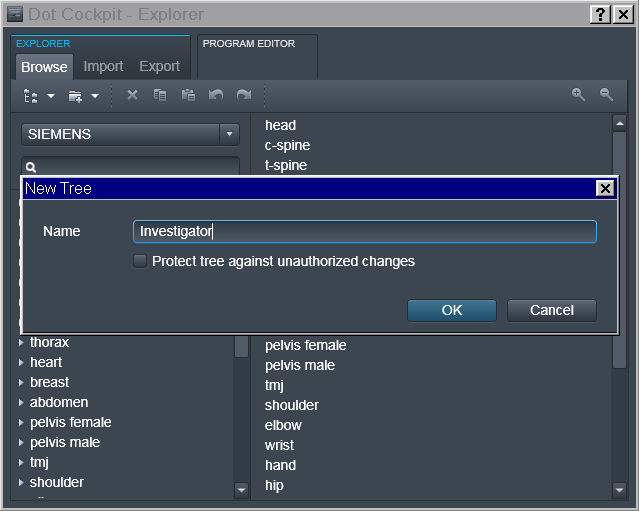
Task: Click the Cancel button
Action: pos(552,311)
